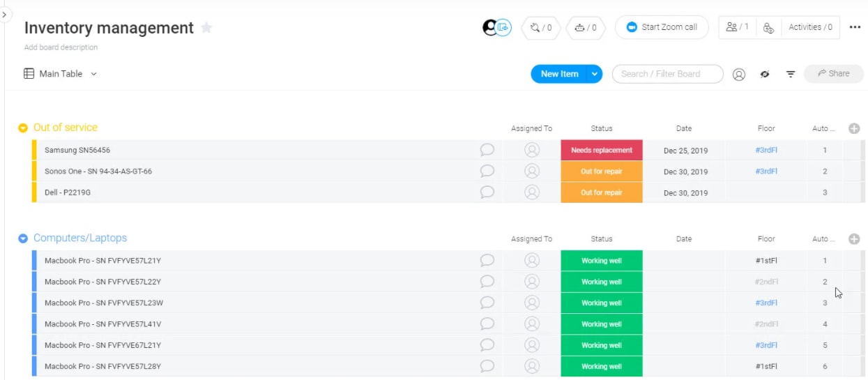The width and height of the screenshot is (868, 380).
Task: Change Working well status for Macbook FVFYVE57L28Y
Action: click(x=602, y=366)
